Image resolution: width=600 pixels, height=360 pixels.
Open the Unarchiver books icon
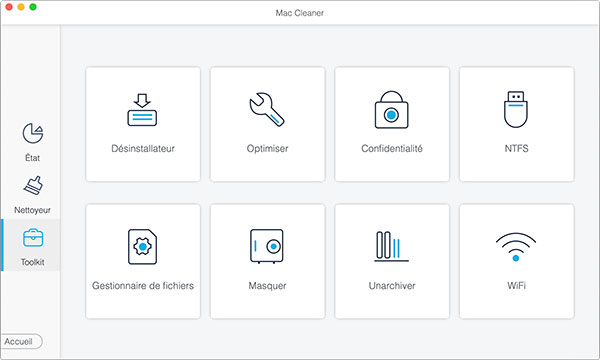coord(391,246)
